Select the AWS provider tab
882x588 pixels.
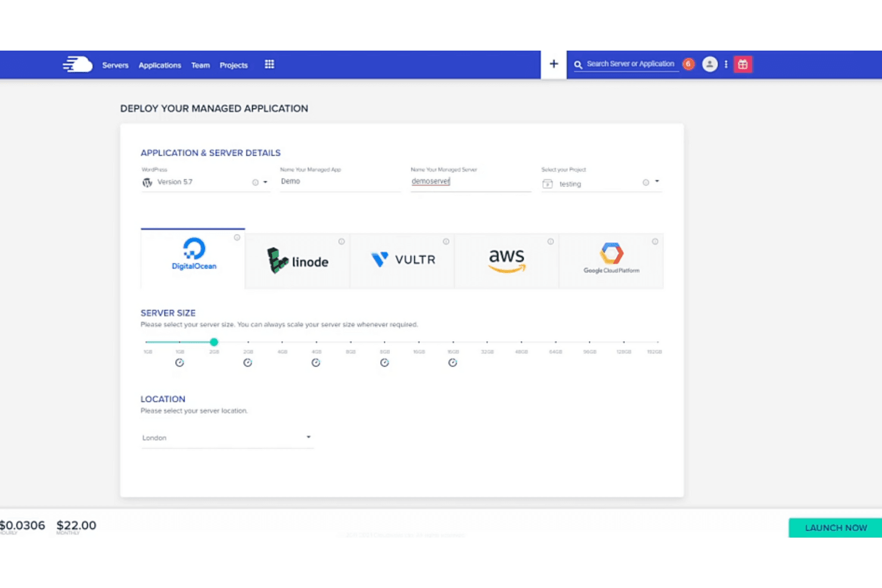pos(507,261)
